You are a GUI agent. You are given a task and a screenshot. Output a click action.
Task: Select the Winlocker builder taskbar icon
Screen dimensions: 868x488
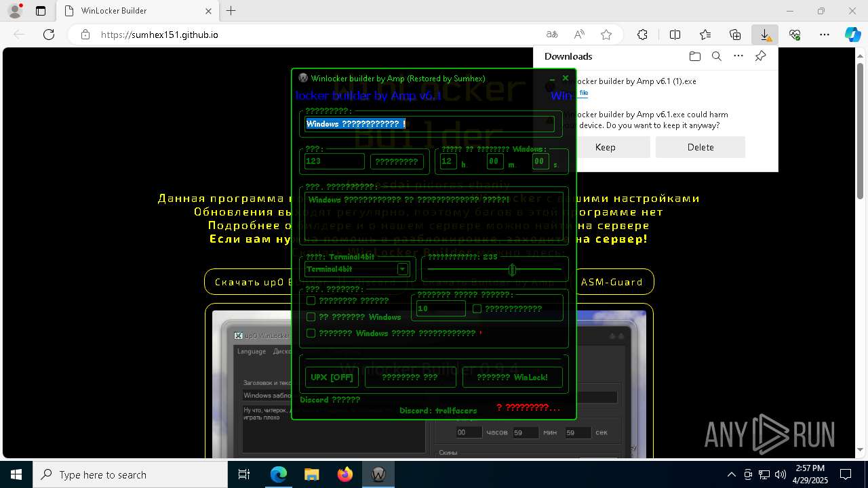pyautogui.click(x=378, y=474)
